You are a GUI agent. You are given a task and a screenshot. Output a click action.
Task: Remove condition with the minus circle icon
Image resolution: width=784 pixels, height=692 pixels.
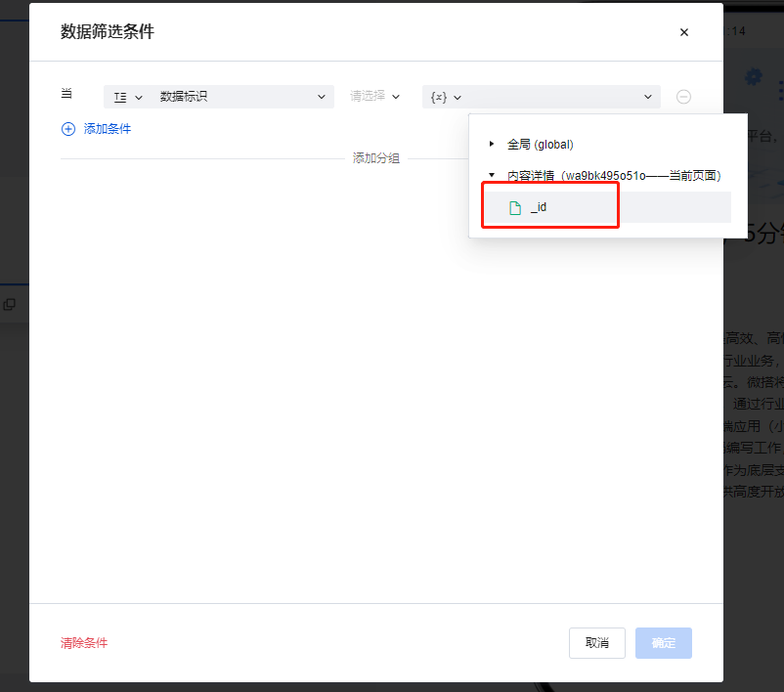point(683,97)
